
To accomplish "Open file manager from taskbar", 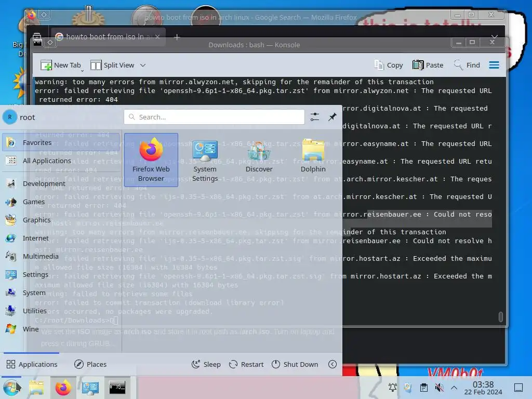I will point(36,388).
